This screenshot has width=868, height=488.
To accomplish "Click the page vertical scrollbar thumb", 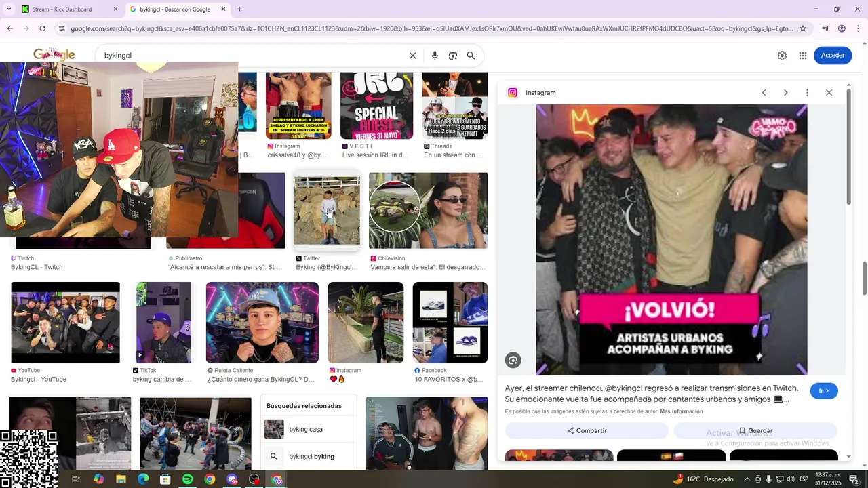I will click(x=864, y=278).
